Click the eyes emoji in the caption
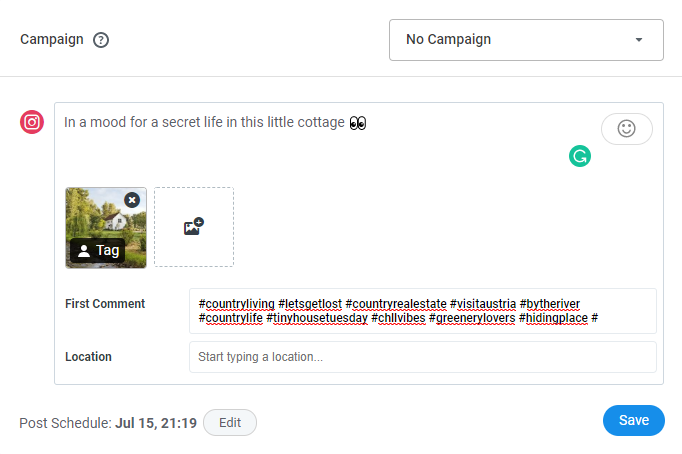Screen dimensions: 682x454 coord(358,123)
